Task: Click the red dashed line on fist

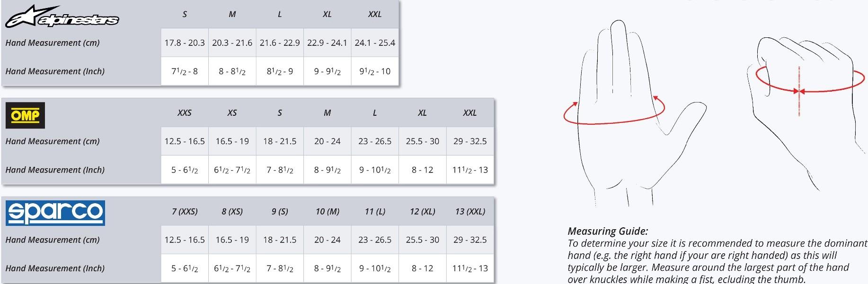Action: pyautogui.click(x=799, y=91)
